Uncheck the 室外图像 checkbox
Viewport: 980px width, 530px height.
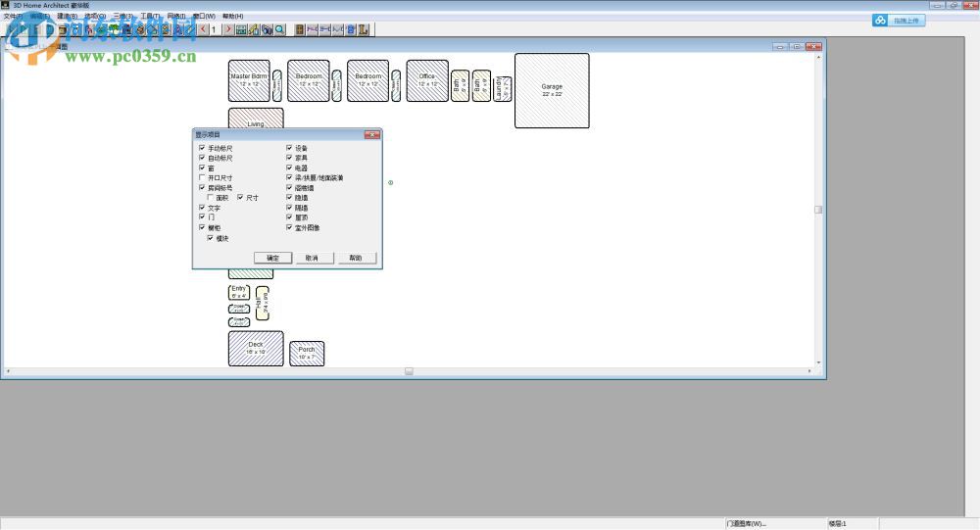point(289,227)
